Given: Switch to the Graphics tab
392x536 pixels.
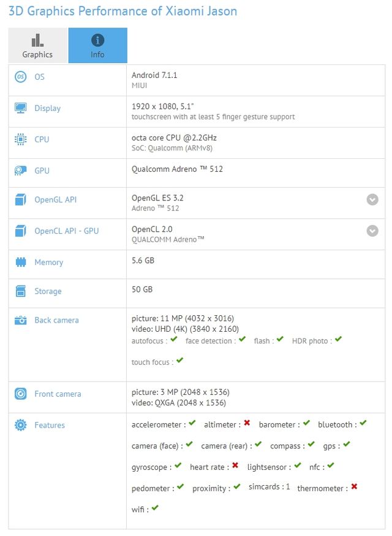Looking at the screenshot, I should (37, 45).
